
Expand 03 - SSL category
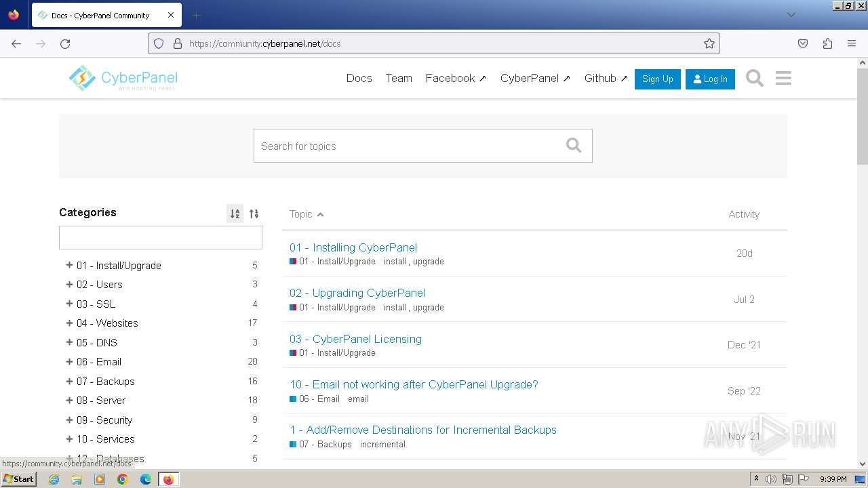coord(69,304)
